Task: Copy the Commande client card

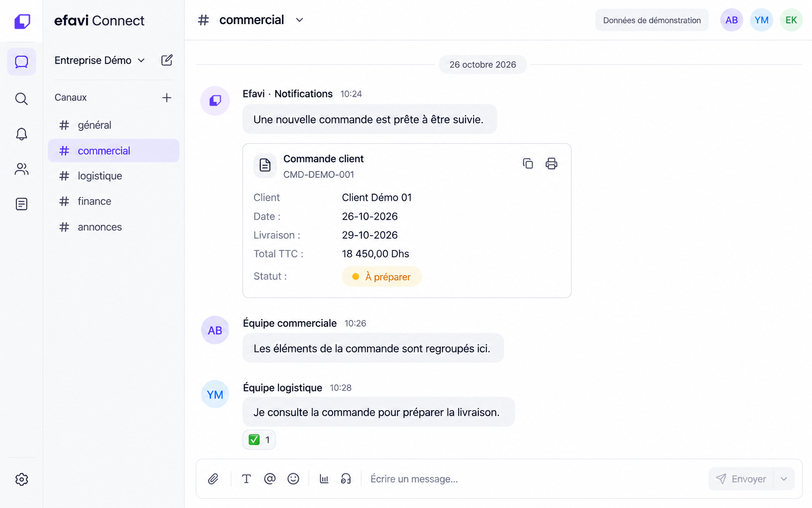Action: pos(528,163)
